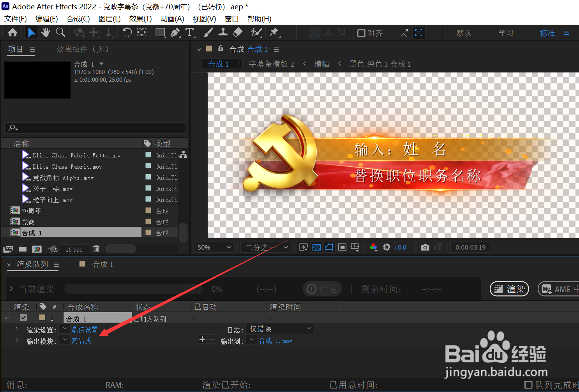Click the 合成 1.mov output file link

point(276,341)
